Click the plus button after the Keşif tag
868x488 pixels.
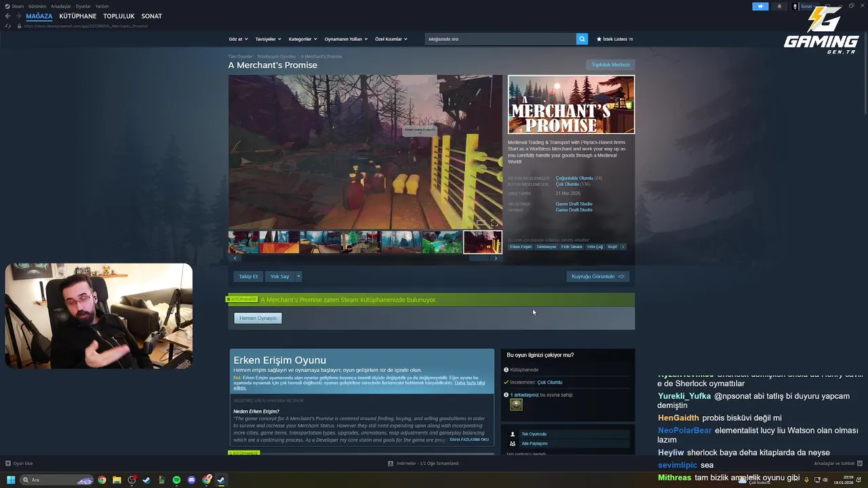pyautogui.click(x=623, y=247)
